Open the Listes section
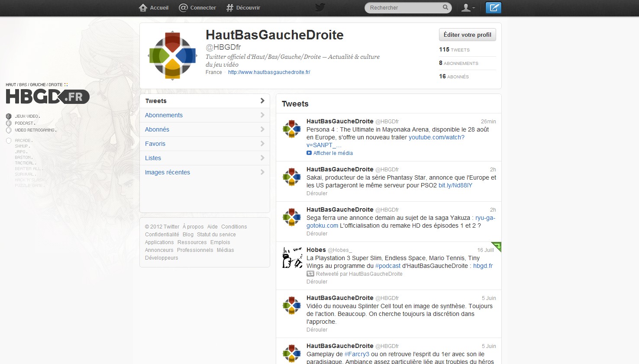The height and width of the screenshot is (364, 639). pos(205,158)
